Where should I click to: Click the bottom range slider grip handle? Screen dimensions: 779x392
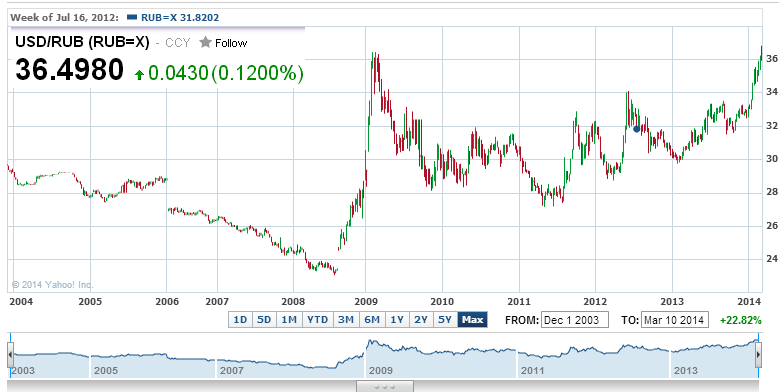click(x=385, y=386)
